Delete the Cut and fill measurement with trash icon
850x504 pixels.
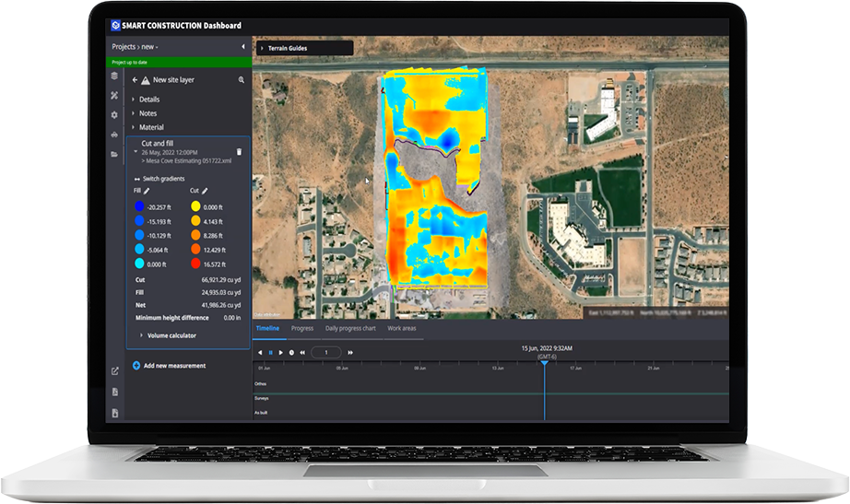[x=239, y=152]
